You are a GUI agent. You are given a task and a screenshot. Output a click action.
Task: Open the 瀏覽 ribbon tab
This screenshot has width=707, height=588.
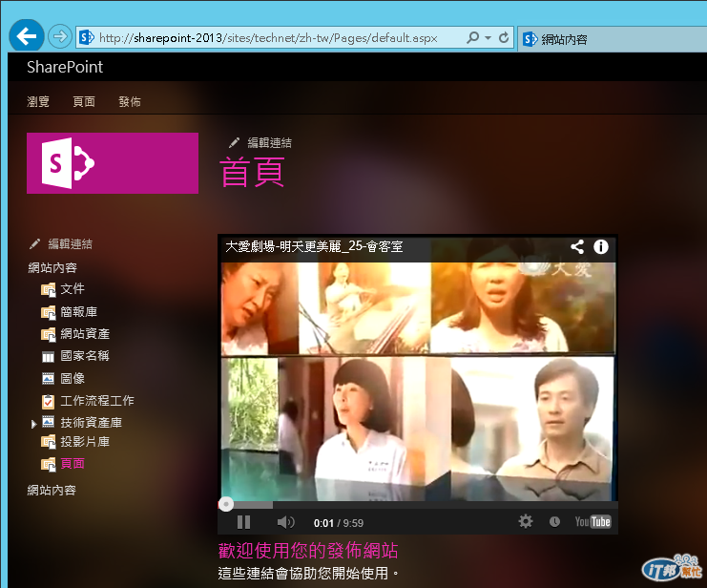coord(38,101)
